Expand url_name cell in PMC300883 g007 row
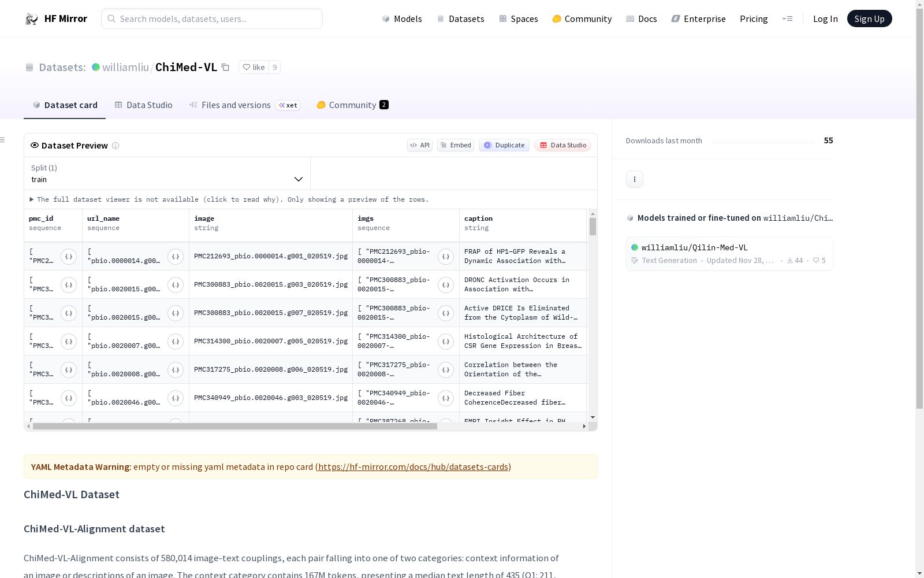The image size is (924, 578). 176,313
